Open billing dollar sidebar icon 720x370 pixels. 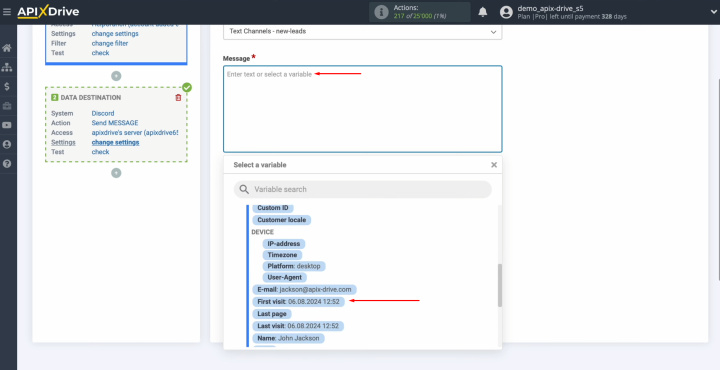click(7, 86)
